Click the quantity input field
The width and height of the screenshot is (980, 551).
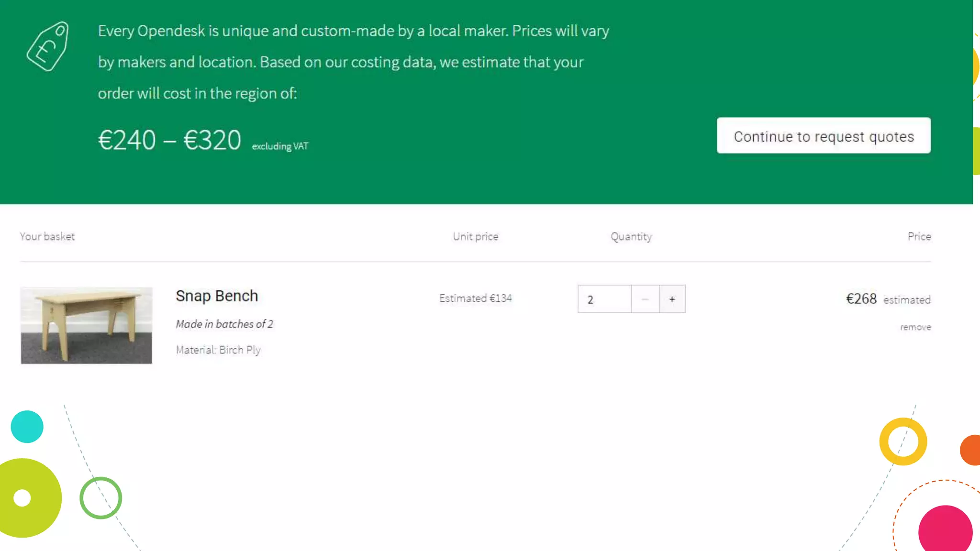pyautogui.click(x=604, y=299)
